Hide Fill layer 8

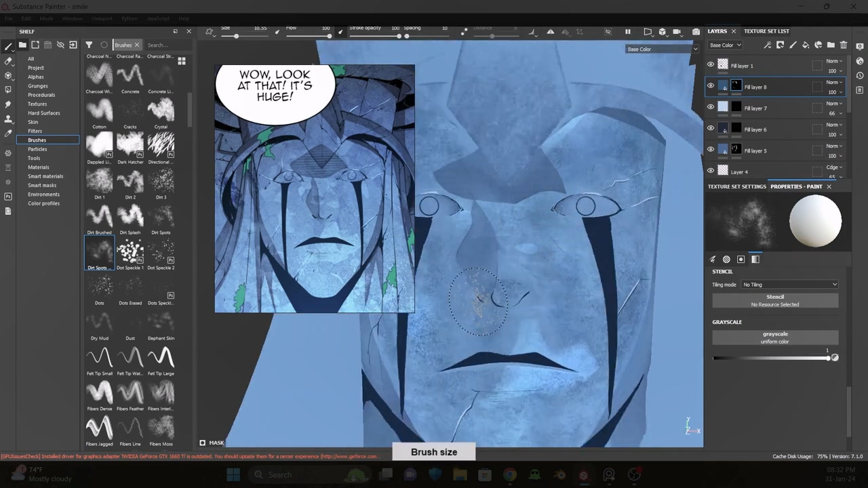[711, 86]
